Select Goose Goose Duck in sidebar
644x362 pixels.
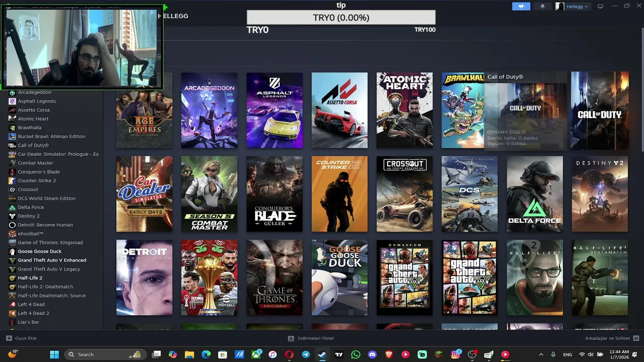tap(40, 251)
